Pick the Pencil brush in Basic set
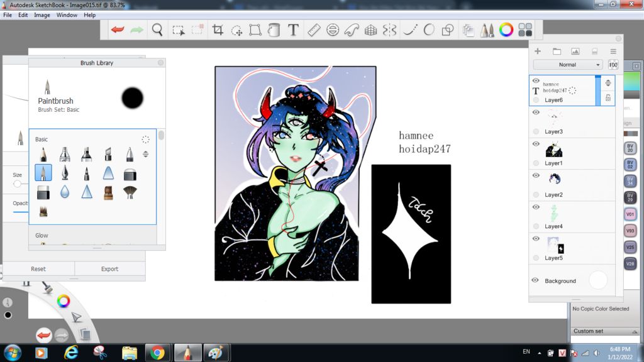This screenshot has width=644, height=362. click(x=43, y=155)
